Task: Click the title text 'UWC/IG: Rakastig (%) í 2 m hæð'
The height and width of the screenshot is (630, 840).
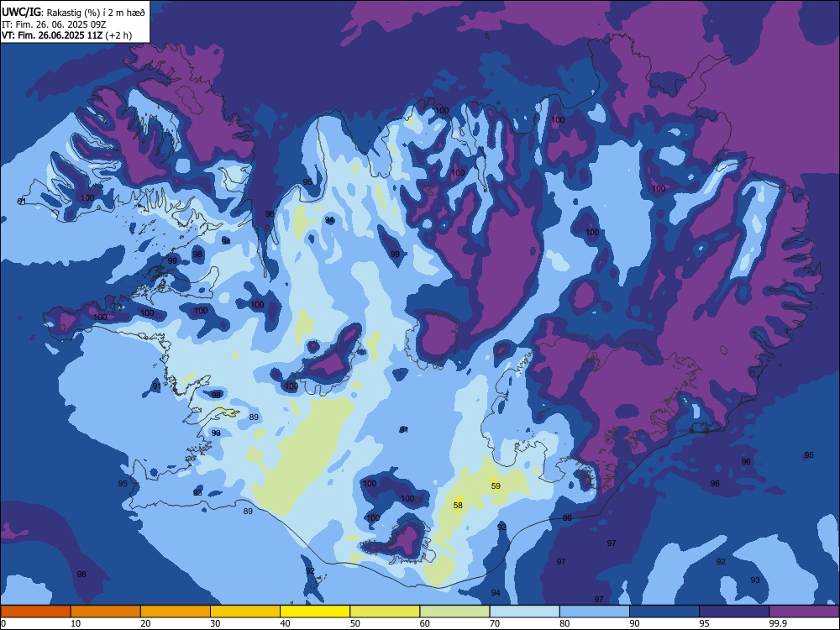Action: 73,12
